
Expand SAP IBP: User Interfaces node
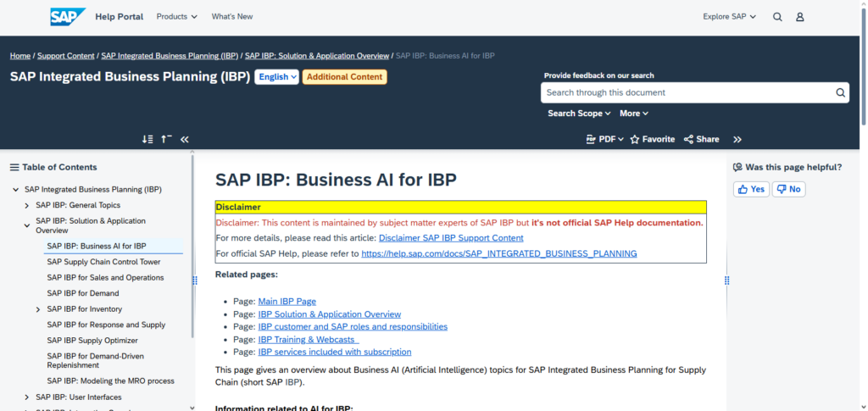(x=26, y=397)
